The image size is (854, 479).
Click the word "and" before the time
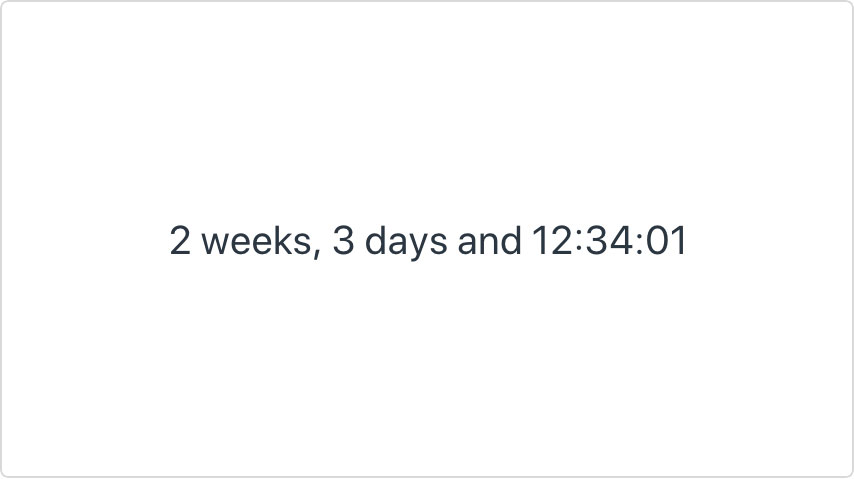coord(489,240)
